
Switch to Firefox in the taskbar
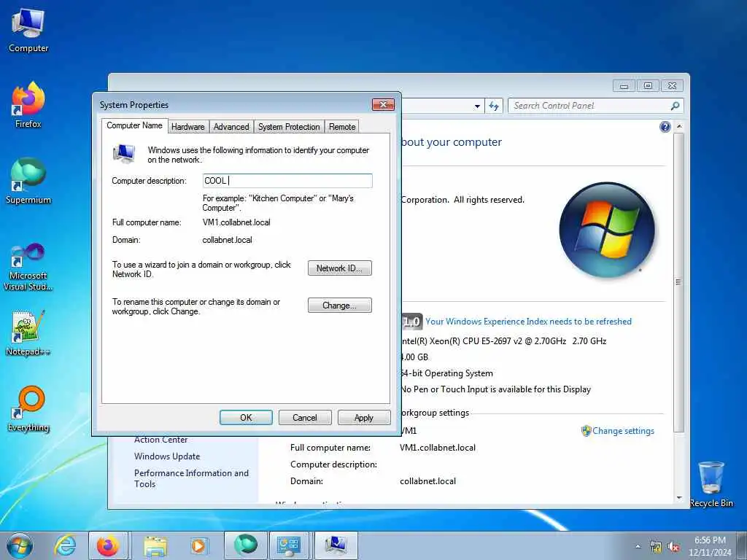pos(108,545)
